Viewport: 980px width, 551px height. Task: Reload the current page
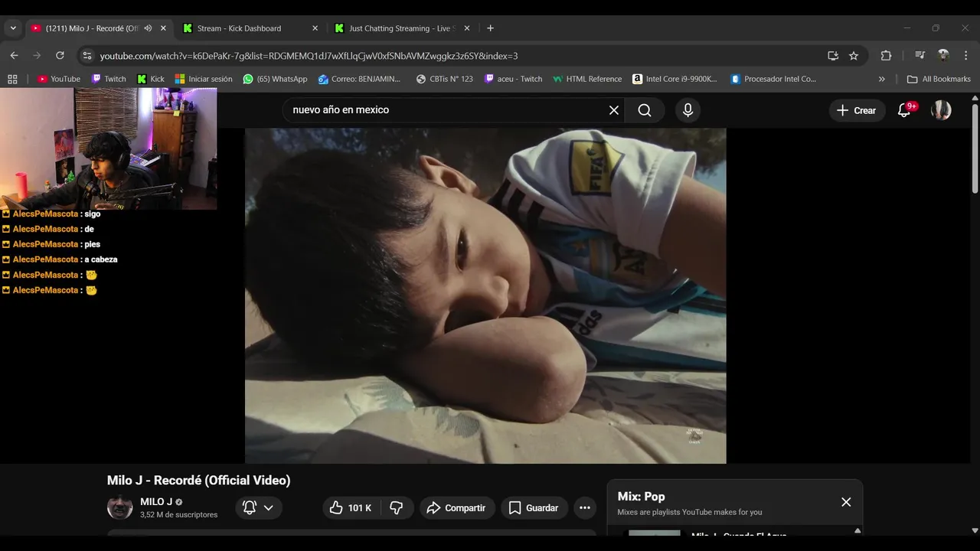(60, 56)
